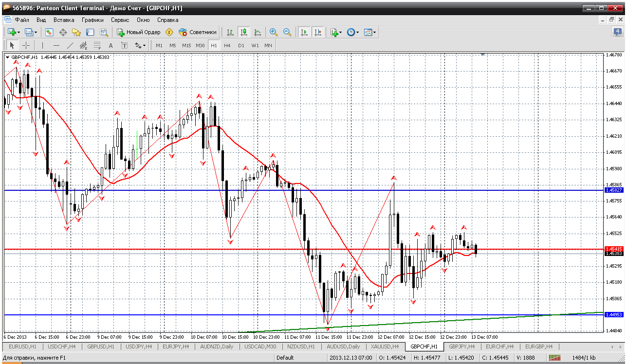The image size is (627, 364).
Task: Open the Справка menu
Action: pos(168,20)
